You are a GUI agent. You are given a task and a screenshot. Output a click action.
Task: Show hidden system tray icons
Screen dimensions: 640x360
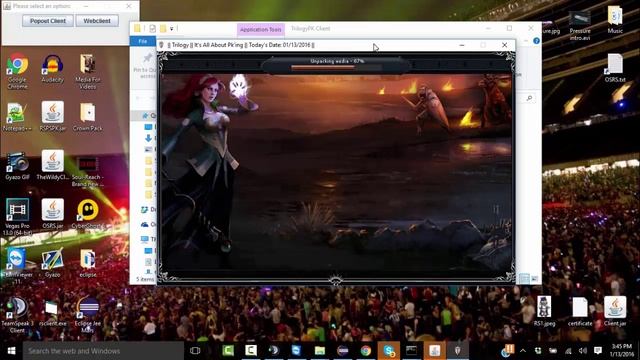[523, 351]
